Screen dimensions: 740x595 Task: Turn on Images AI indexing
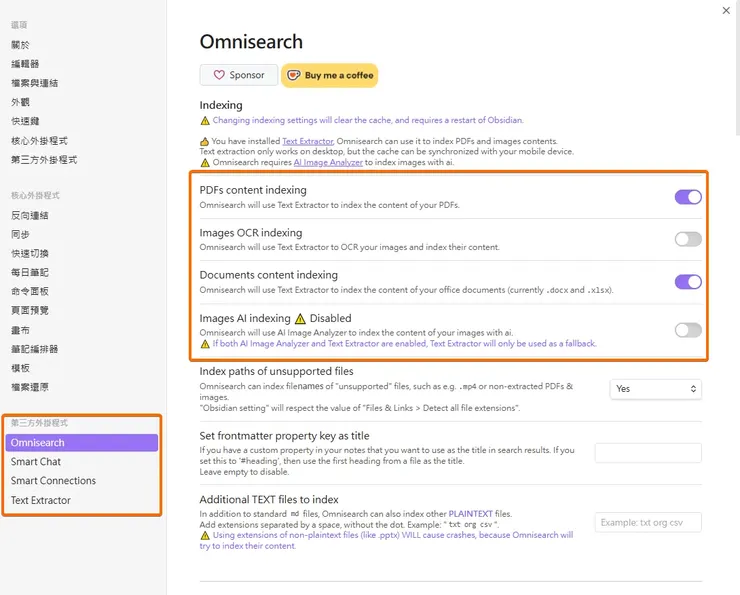click(688, 330)
